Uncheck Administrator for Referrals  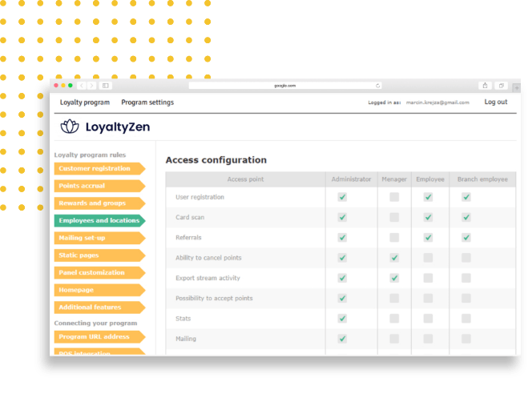(342, 238)
